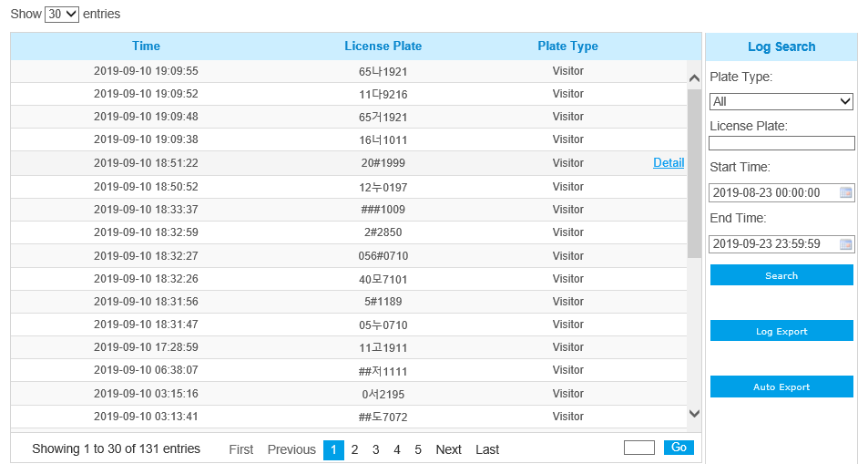Open the Plate Type dropdown set to All
The image size is (868, 464).
point(781,101)
